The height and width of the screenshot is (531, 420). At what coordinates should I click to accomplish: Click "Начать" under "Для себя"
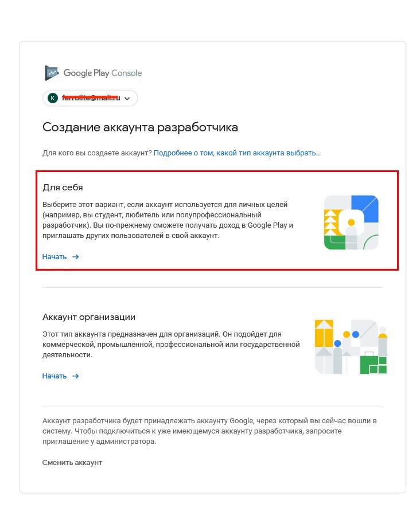coord(55,257)
